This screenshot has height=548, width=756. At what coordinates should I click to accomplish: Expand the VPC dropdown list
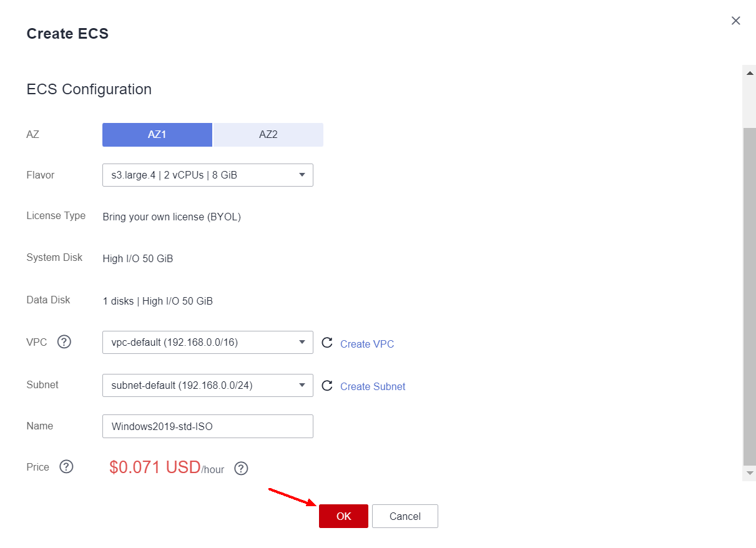208,343
